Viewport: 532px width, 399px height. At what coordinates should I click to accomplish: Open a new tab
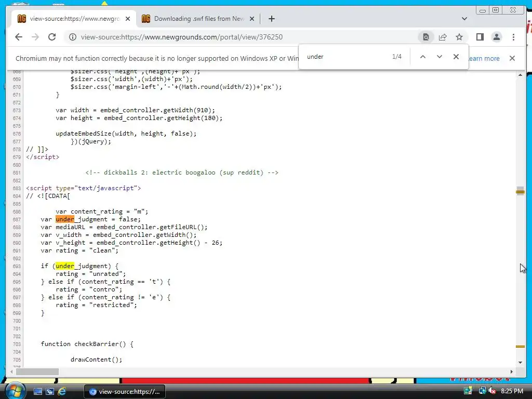[x=271, y=19]
